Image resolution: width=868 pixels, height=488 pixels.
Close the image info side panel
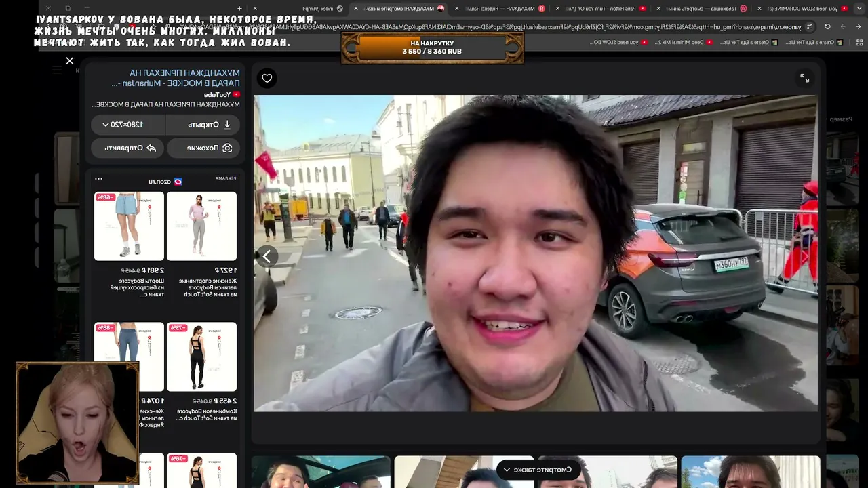point(70,61)
